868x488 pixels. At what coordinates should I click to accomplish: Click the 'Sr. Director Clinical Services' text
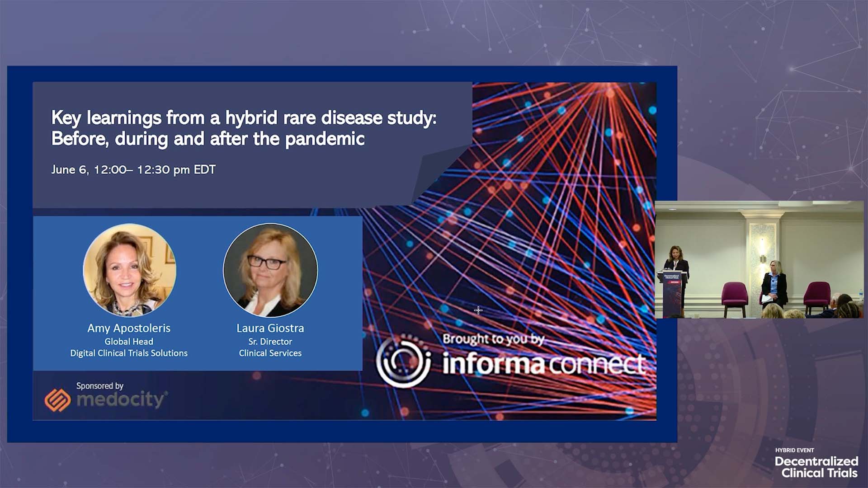click(x=270, y=347)
